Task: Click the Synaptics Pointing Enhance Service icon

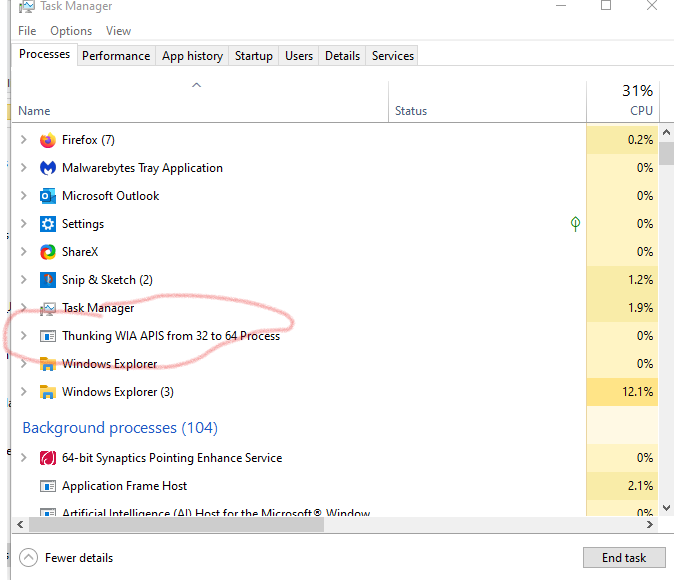Action: (48, 458)
